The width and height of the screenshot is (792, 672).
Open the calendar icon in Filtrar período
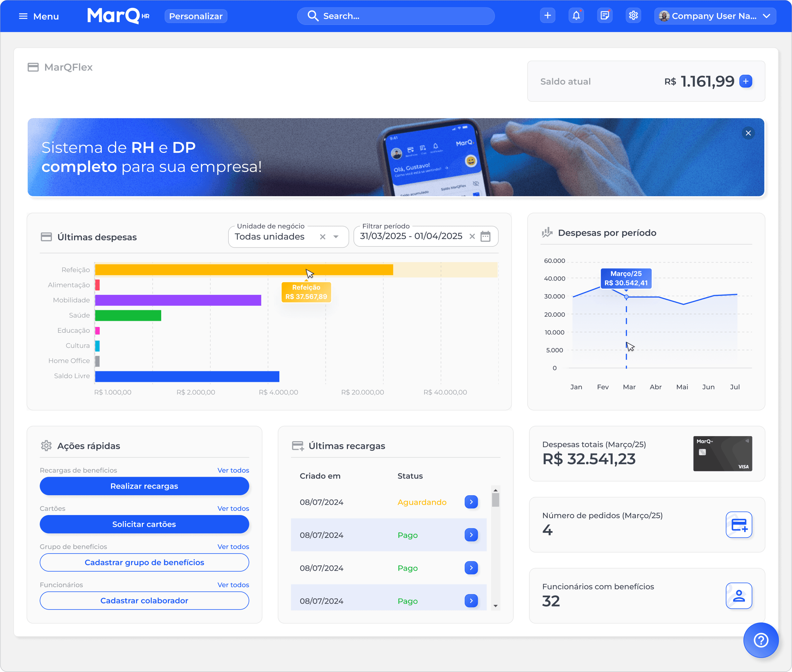click(485, 236)
